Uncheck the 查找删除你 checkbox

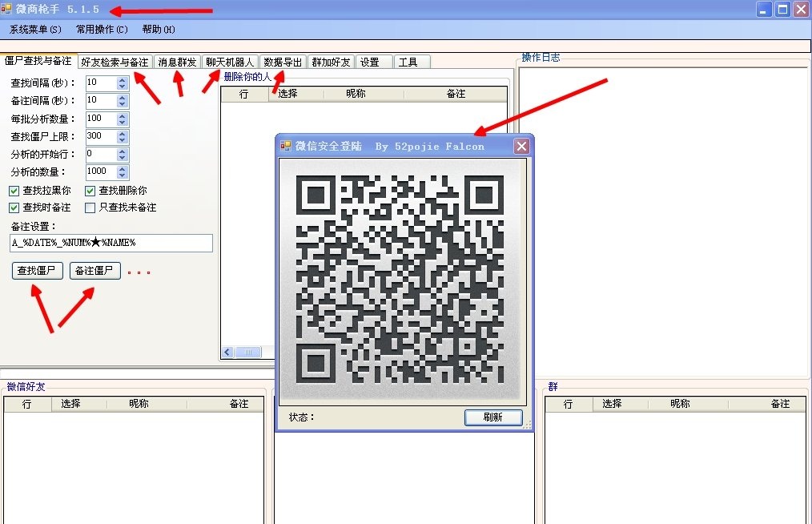click(90, 191)
